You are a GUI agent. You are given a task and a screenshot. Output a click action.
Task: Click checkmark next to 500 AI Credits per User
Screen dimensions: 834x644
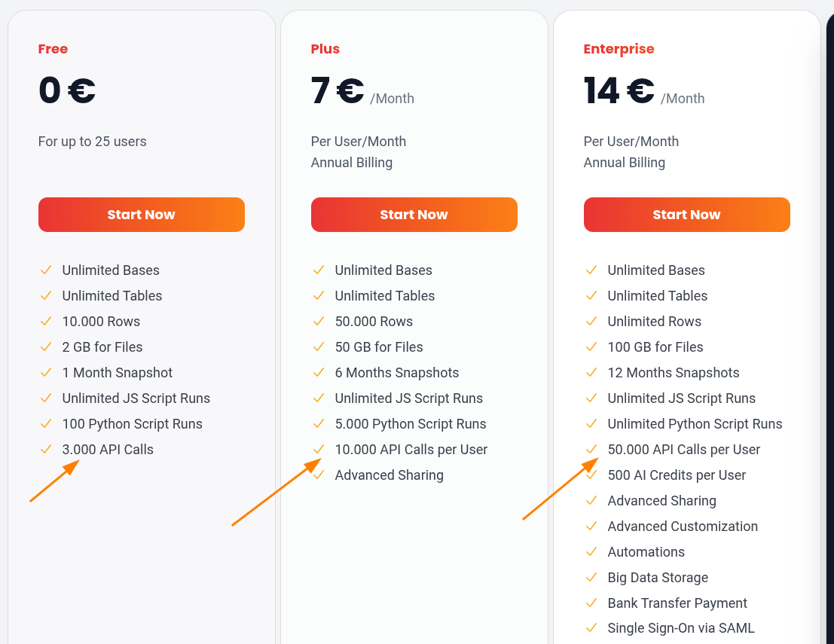[x=591, y=475]
